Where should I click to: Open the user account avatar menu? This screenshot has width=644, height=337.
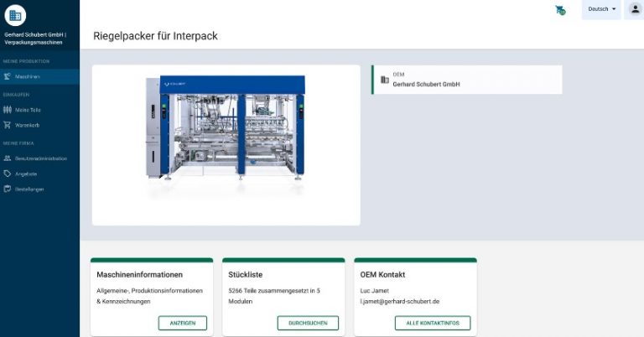pos(634,9)
